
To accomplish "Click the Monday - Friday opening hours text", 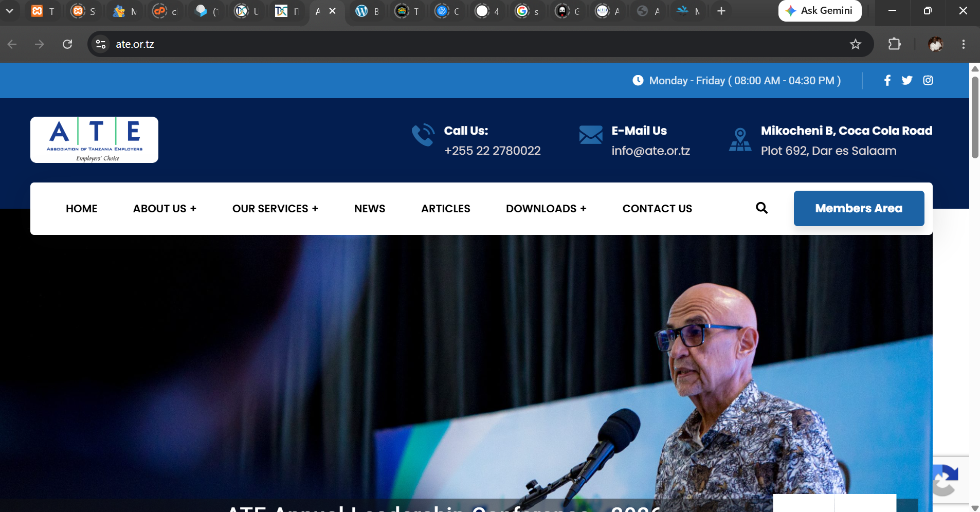I will click(745, 80).
